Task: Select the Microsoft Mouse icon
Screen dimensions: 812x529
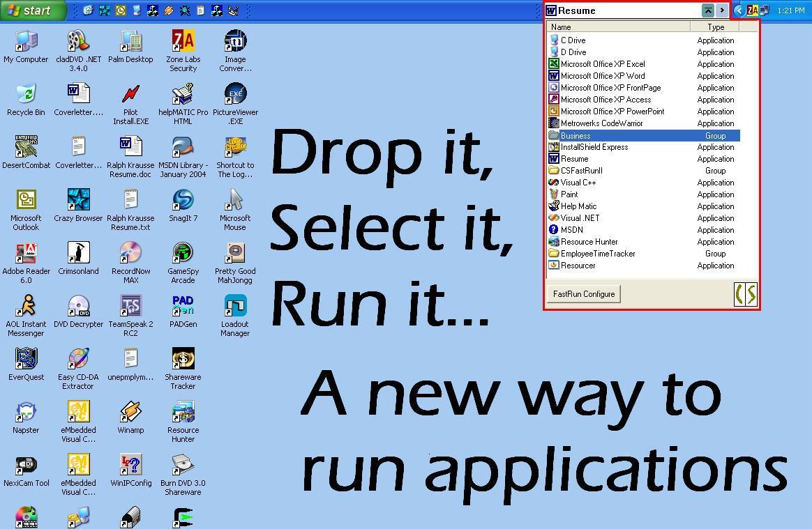Action: click(x=235, y=210)
